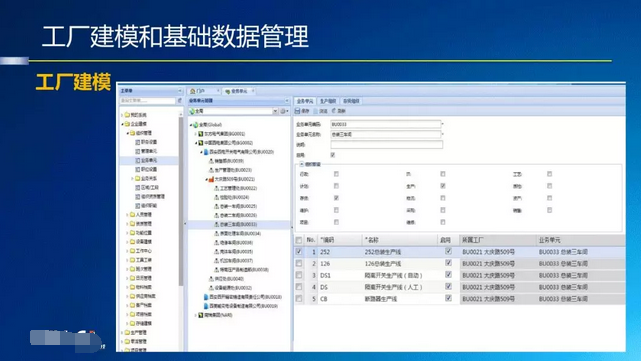The height and width of the screenshot is (361, 641).
Task: Click the business unit code field containing BU0033
Action: tap(386, 124)
